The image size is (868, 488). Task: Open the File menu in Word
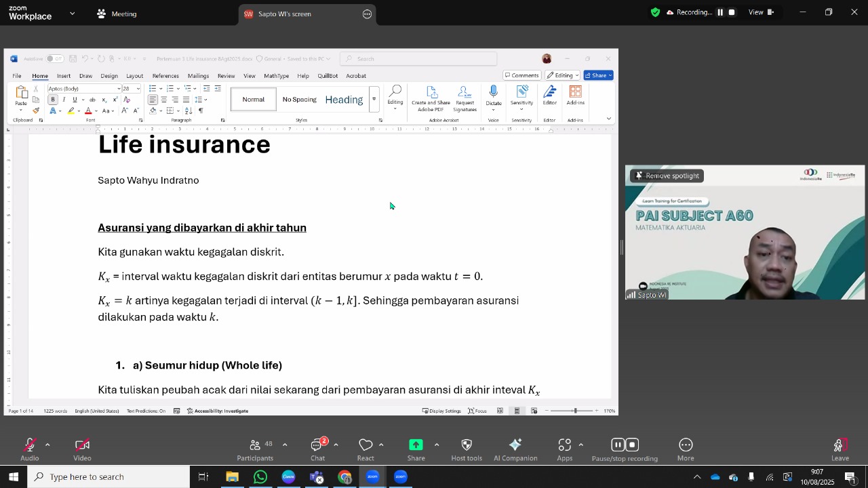pos(17,76)
